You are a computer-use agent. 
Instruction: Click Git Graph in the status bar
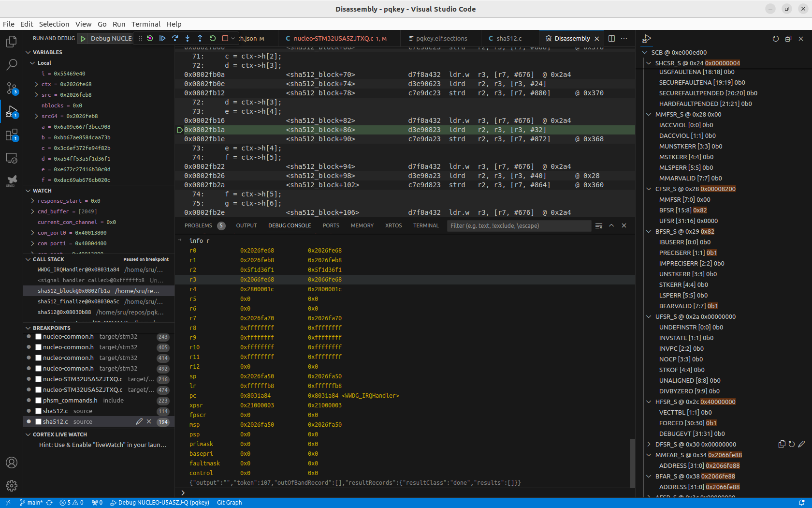point(229,503)
